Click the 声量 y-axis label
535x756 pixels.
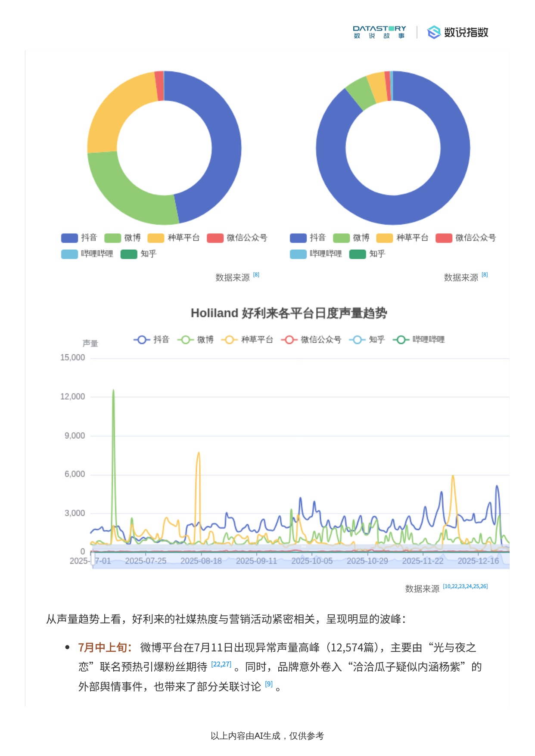click(x=90, y=344)
